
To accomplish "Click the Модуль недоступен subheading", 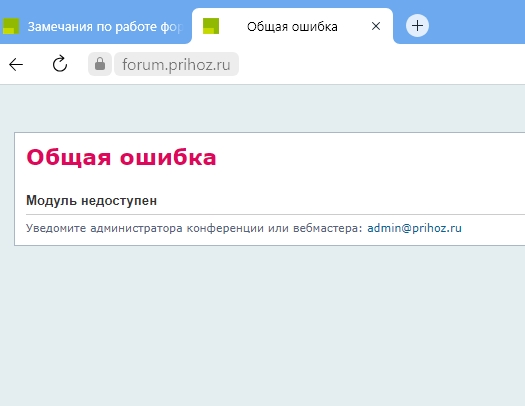I will pos(91,200).
